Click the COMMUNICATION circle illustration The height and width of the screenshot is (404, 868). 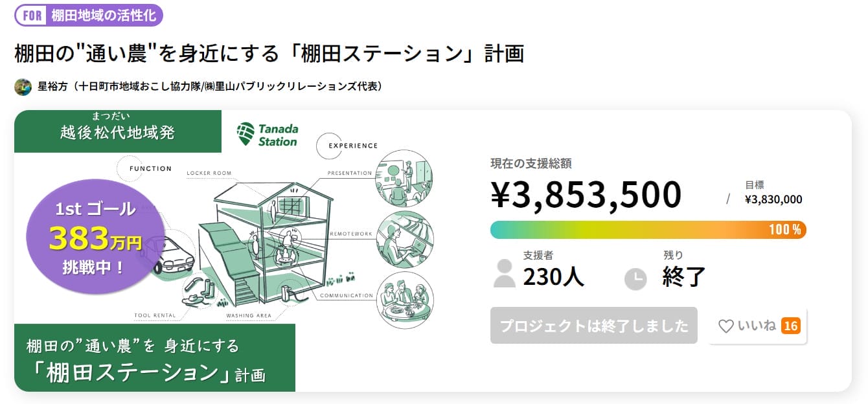pyautogui.click(x=404, y=300)
